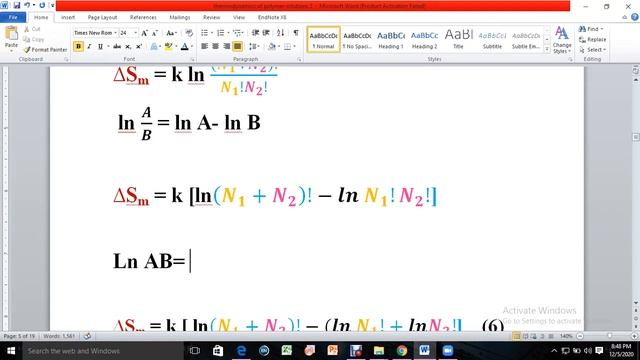Open the Font dialog launcher

tap(192, 60)
